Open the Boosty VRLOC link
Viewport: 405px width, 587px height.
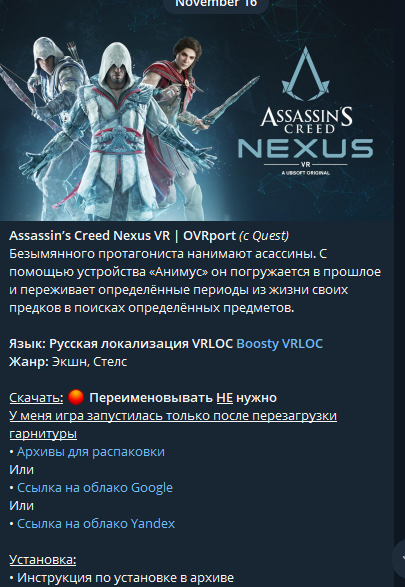coord(279,344)
